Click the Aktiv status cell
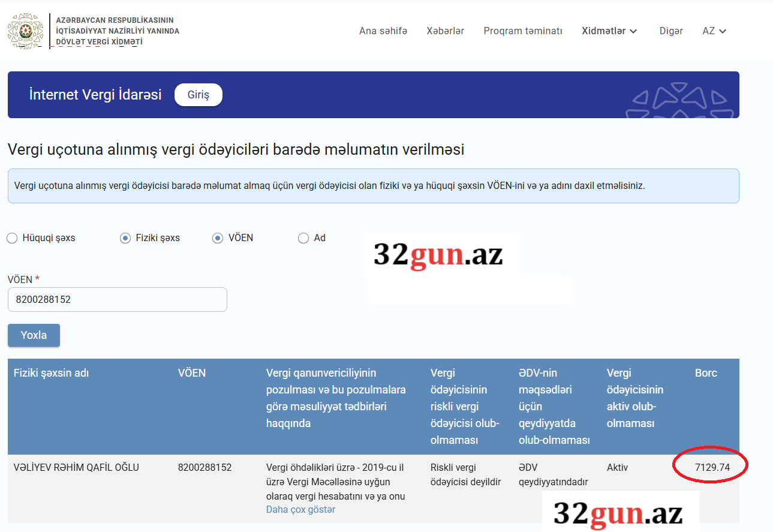773x532 pixels. tap(617, 467)
